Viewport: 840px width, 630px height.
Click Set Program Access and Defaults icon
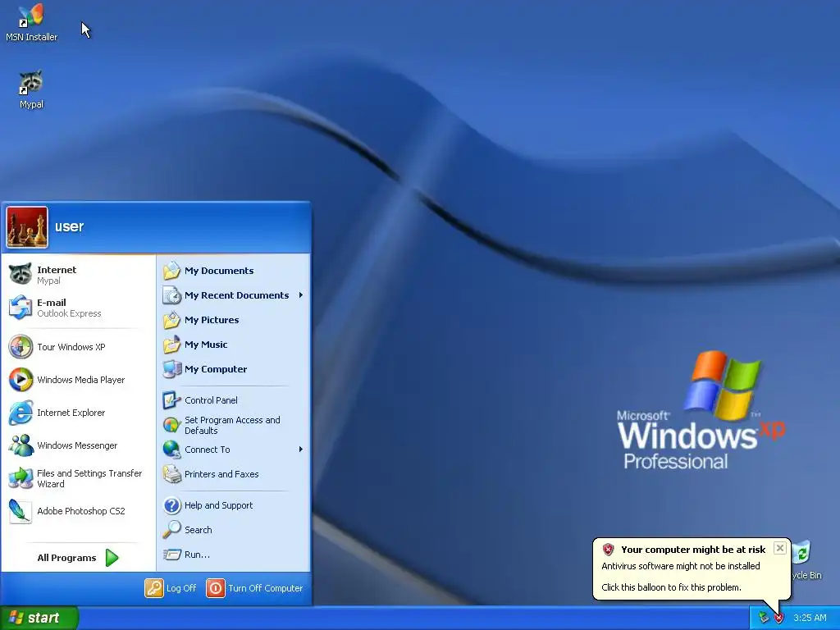(172, 426)
